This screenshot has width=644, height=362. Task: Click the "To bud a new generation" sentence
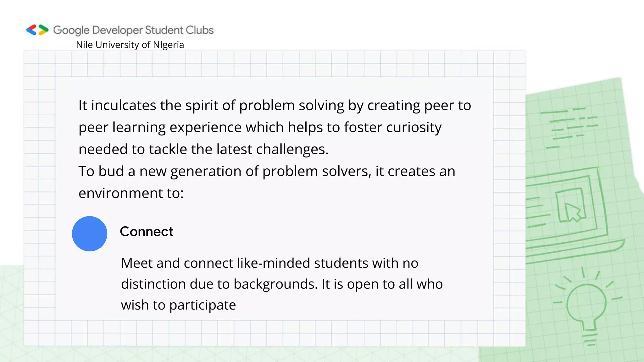tap(267, 171)
